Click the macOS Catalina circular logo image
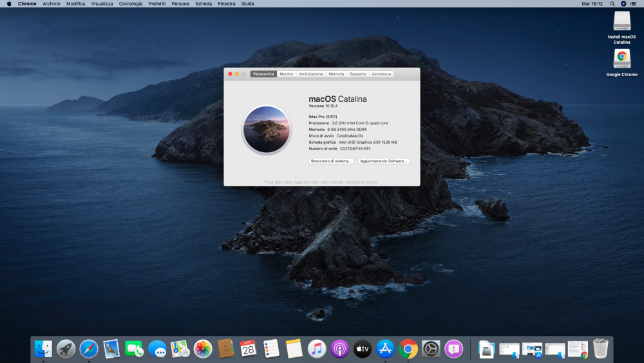Screen dimensions: 644x363 coord(267,130)
